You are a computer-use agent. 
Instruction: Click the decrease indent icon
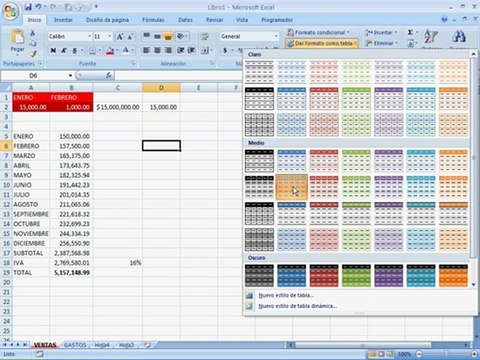coord(180,51)
